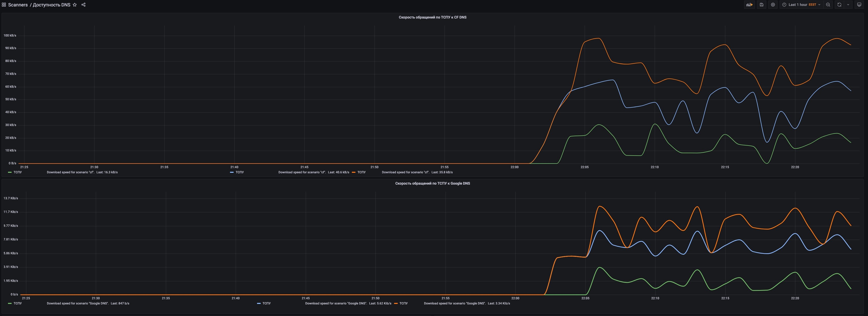Click the orange color swatch for Last 35.8 kB/s
The width and height of the screenshot is (868, 316).
pyautogui.click(x=353, y=172)
